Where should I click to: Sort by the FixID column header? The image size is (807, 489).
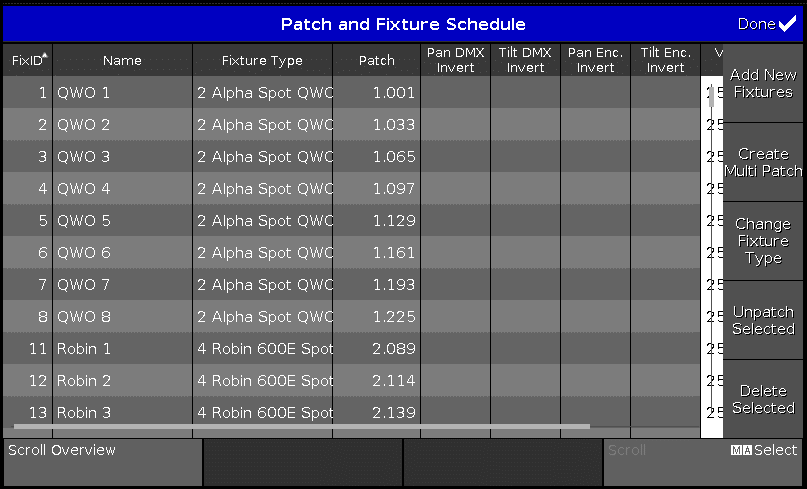coord(27,61)
